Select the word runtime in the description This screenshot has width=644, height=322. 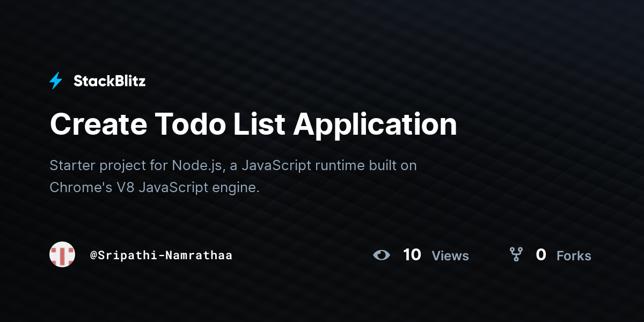(x=339, y=165)
